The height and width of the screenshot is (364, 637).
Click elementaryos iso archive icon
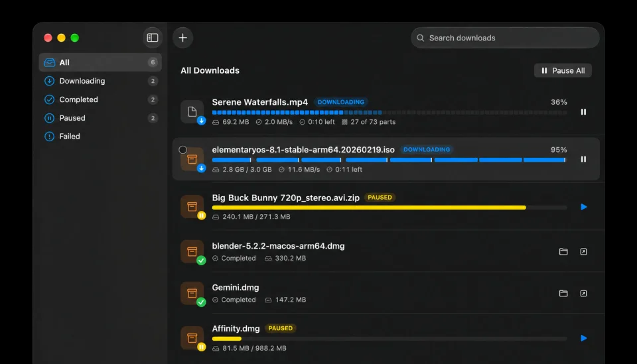192,159
